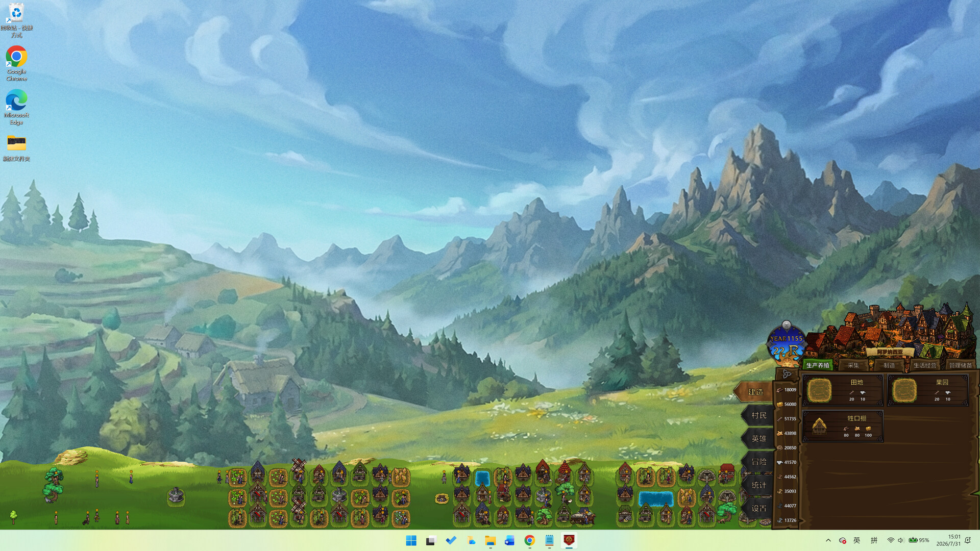Toggle the 拼 pinyin input mode indicator

(874, 540)
